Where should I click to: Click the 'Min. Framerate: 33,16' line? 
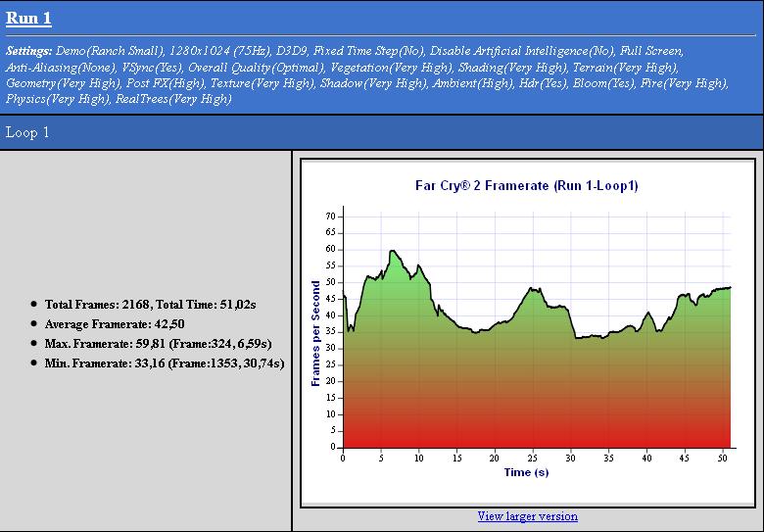pos(165,363)
